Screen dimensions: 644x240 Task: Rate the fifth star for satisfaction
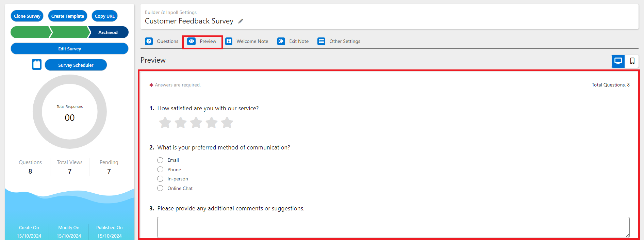click(x=227, y=123)
